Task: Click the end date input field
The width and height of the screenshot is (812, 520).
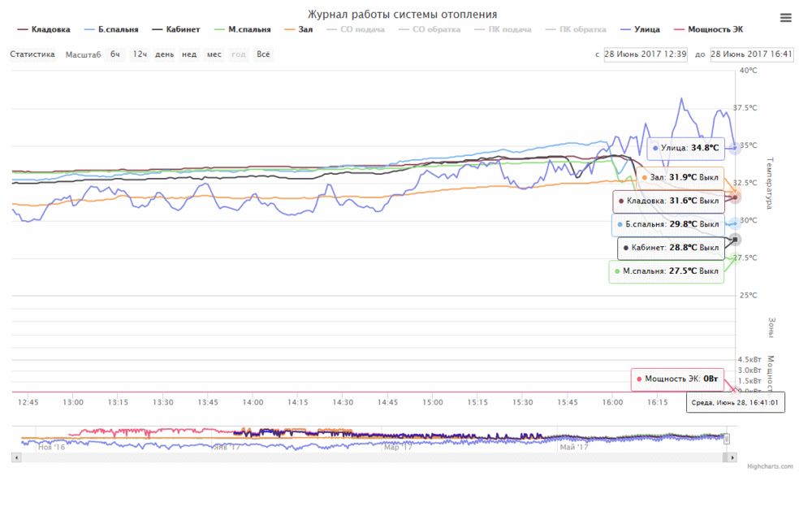Action: pyautogui.click(x=751, y=54)
